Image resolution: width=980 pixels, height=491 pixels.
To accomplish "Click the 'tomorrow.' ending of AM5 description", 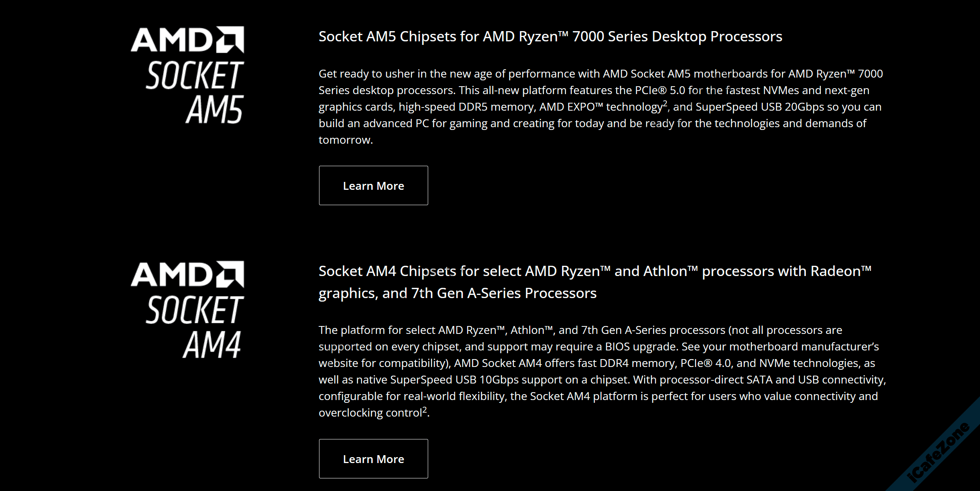I will click(345, 140).
